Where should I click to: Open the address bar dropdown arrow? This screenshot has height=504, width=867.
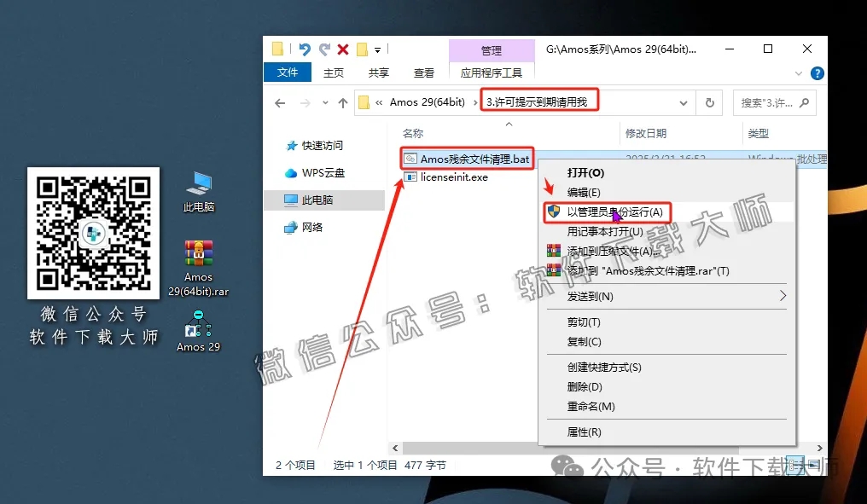(685, 101)
